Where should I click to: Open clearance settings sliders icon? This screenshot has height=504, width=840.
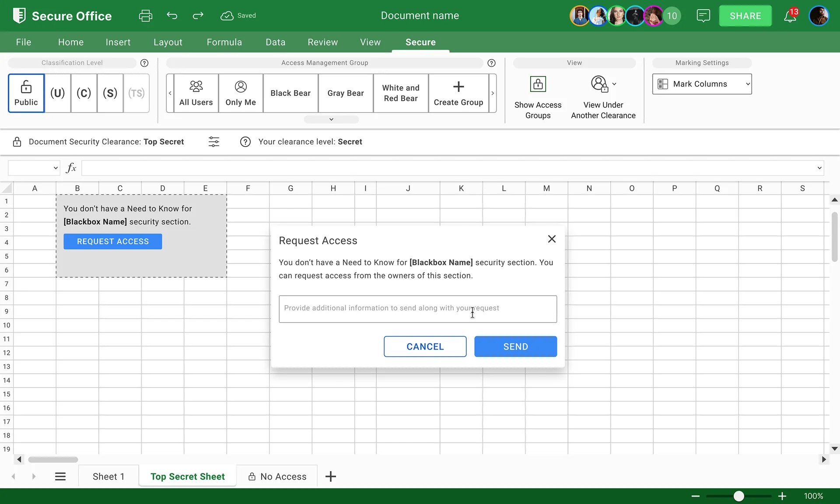click(x=214, y=142)
